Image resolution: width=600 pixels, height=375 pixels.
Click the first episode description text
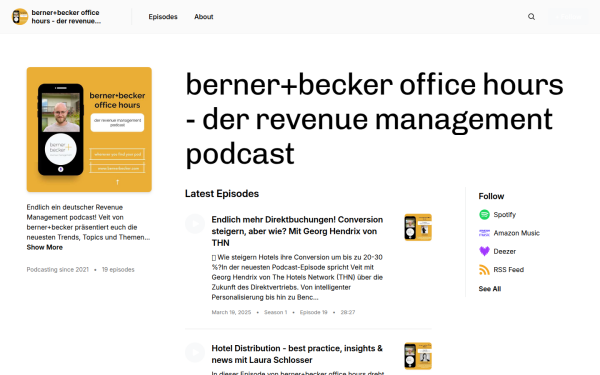297,277
